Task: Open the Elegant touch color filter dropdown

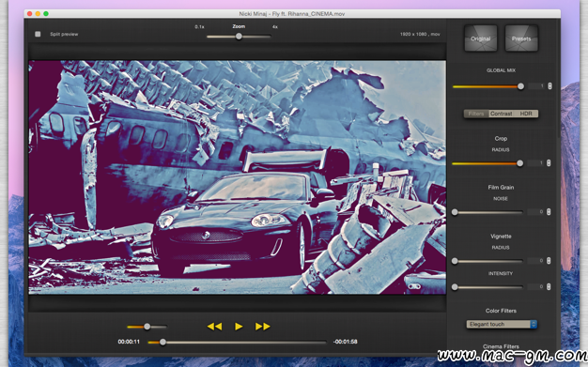Action: tap(502, 324)
